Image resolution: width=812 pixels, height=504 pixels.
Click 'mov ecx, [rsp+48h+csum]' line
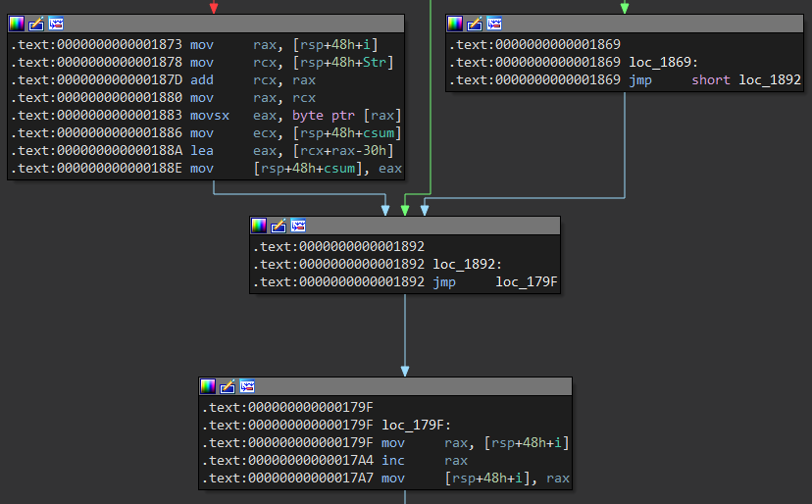(206, 132)
